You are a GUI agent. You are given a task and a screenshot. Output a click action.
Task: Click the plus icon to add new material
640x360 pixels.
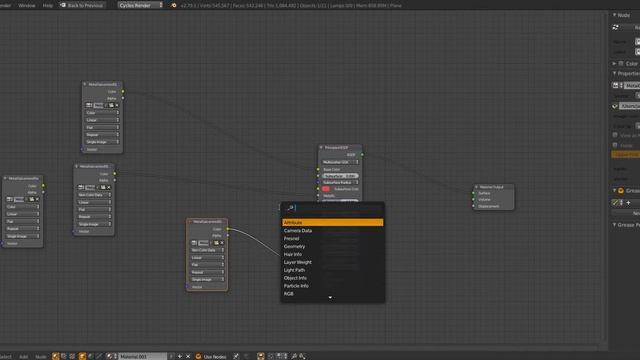click(180, 356)
